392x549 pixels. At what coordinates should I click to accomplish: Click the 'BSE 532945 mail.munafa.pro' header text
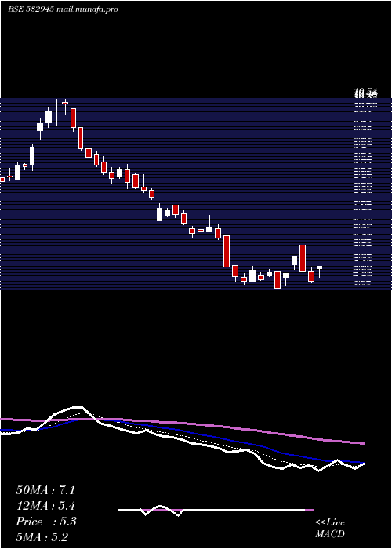[x=63, y=9]
